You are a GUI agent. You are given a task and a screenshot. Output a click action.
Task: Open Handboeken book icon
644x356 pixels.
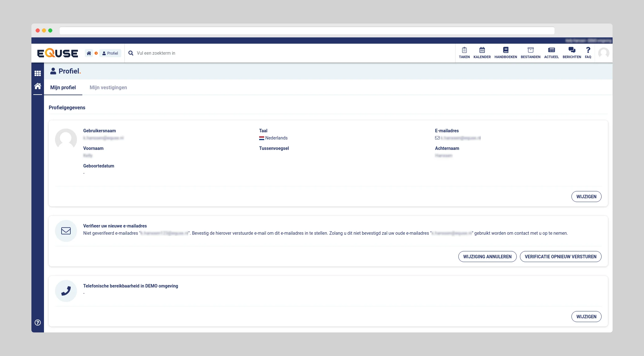(505, 52)
